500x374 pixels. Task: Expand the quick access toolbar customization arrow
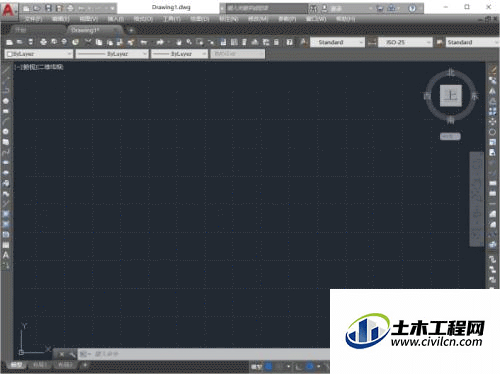113,8
